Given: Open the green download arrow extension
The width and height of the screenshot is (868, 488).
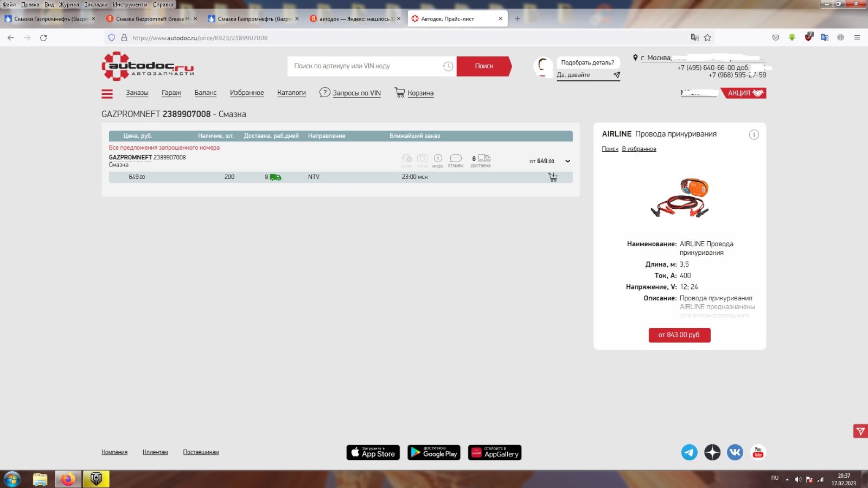Looking at the screenshot, I should 792,37.
